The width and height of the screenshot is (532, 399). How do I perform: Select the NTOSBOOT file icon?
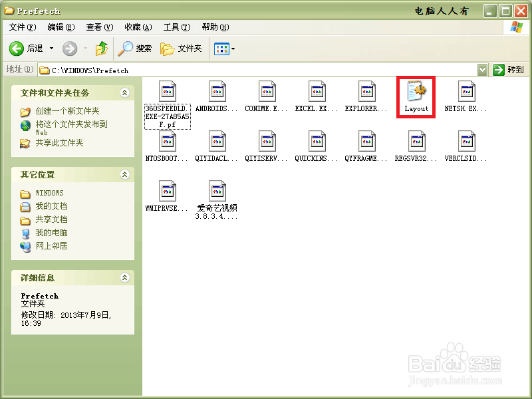167,141
